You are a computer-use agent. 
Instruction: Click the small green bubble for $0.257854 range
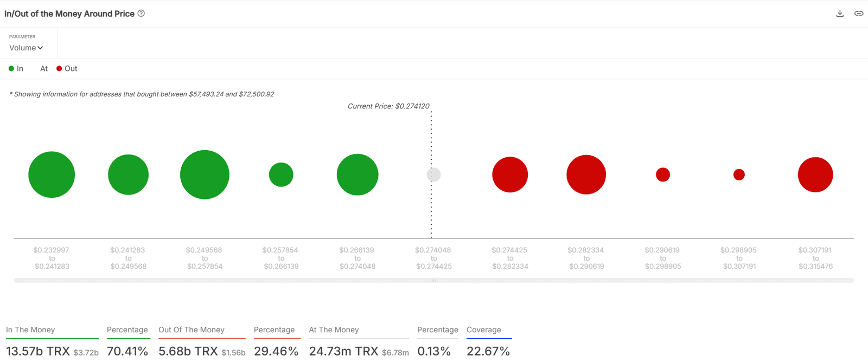click(281, 174)
